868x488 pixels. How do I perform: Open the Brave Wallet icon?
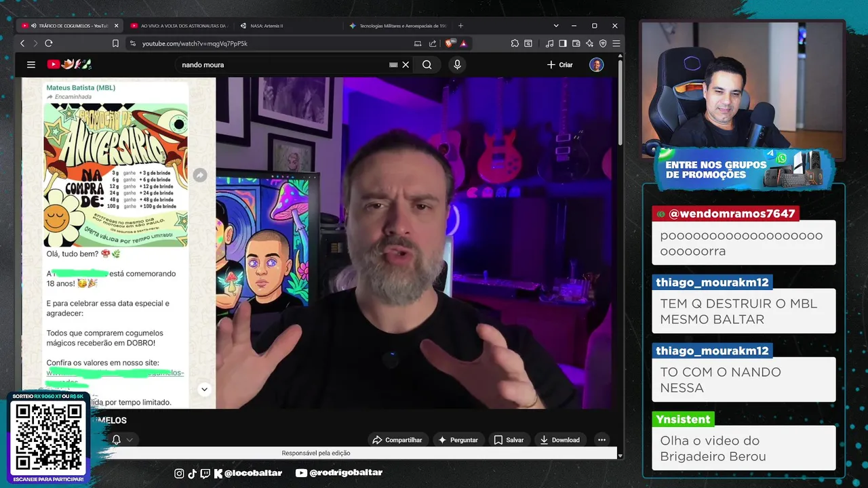pyautogui.click(x=576, y=43)
